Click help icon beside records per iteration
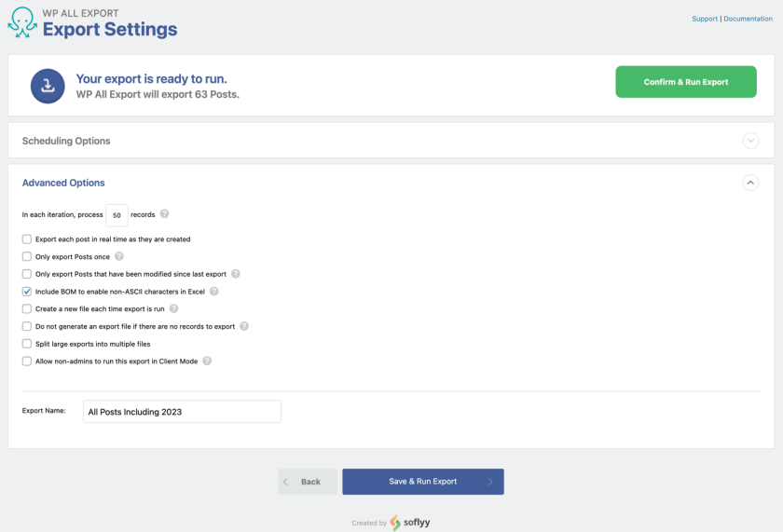 [x=165, y=214]
